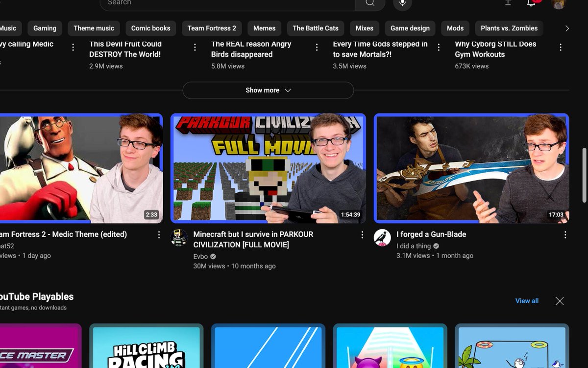This screenshot has width=588, height=368.
Task: Click the search magnifier button
Action: coord(370,3)
